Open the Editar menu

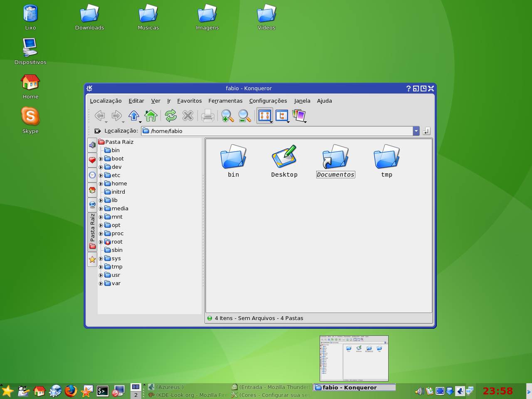click(136, 101)
